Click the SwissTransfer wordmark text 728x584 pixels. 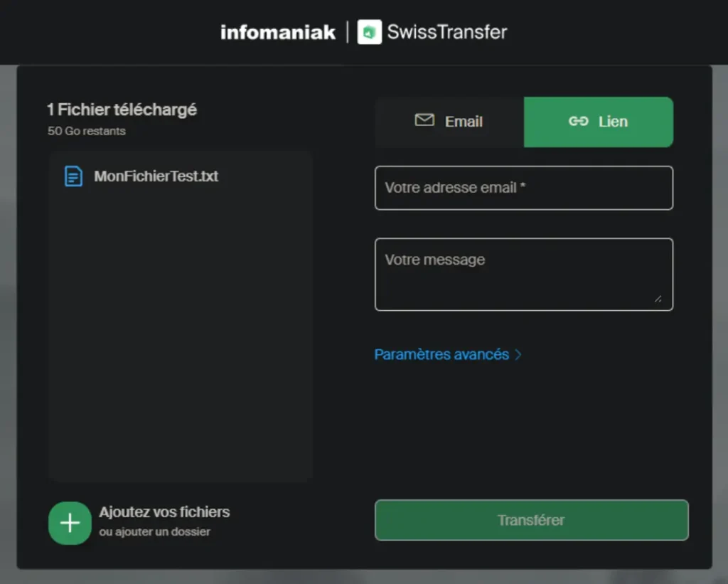click(x=447, y=32)
